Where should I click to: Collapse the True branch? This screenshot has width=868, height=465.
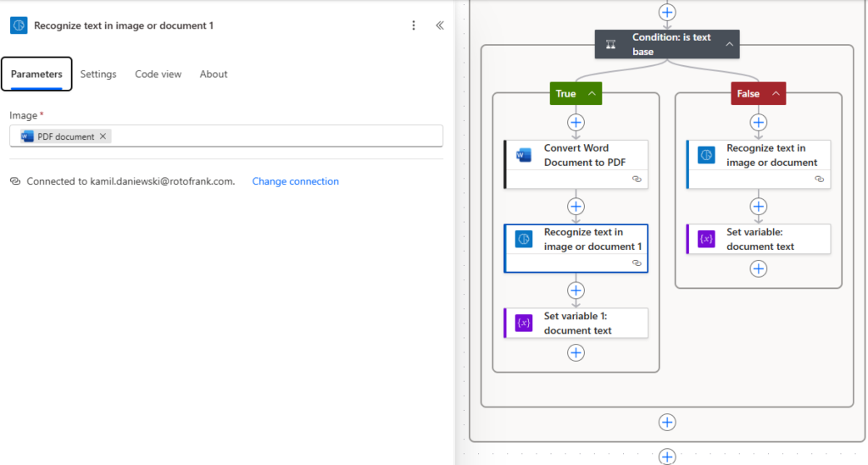tap(592, 93)
